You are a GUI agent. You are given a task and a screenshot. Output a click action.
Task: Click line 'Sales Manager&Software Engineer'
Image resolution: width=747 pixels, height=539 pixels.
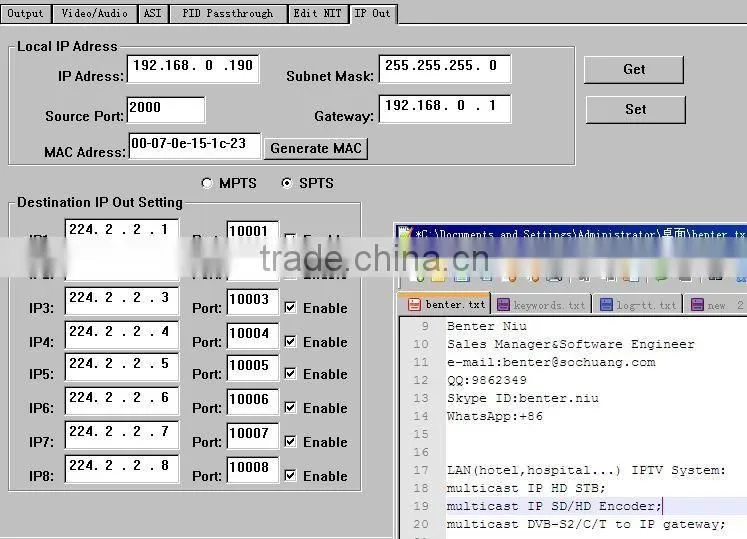[x=570, y=344]
